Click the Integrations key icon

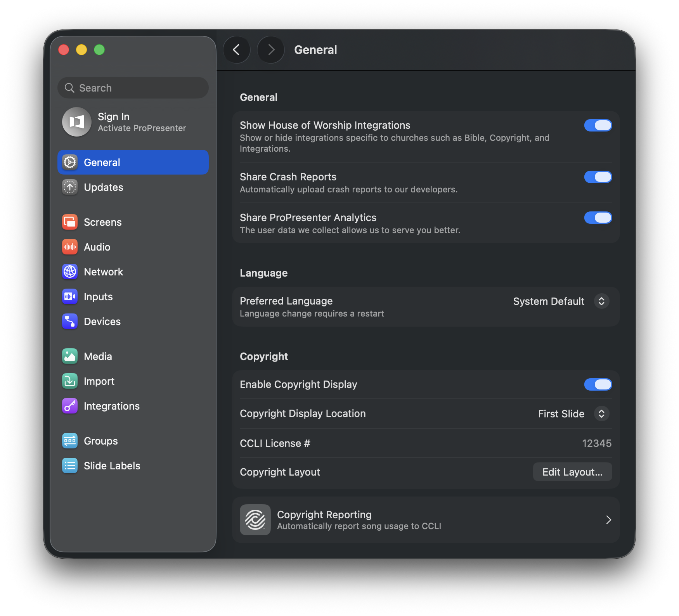click(70, 406)
